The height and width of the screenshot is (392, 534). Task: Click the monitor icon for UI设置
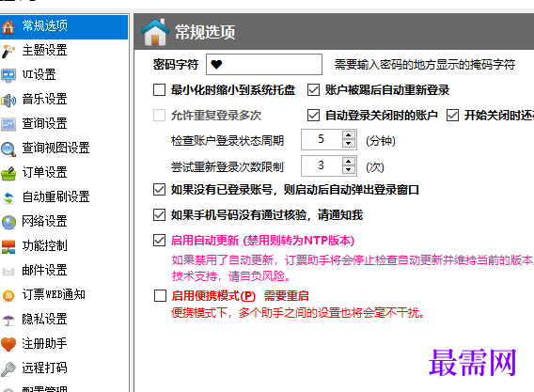click(x=8, y=75)
